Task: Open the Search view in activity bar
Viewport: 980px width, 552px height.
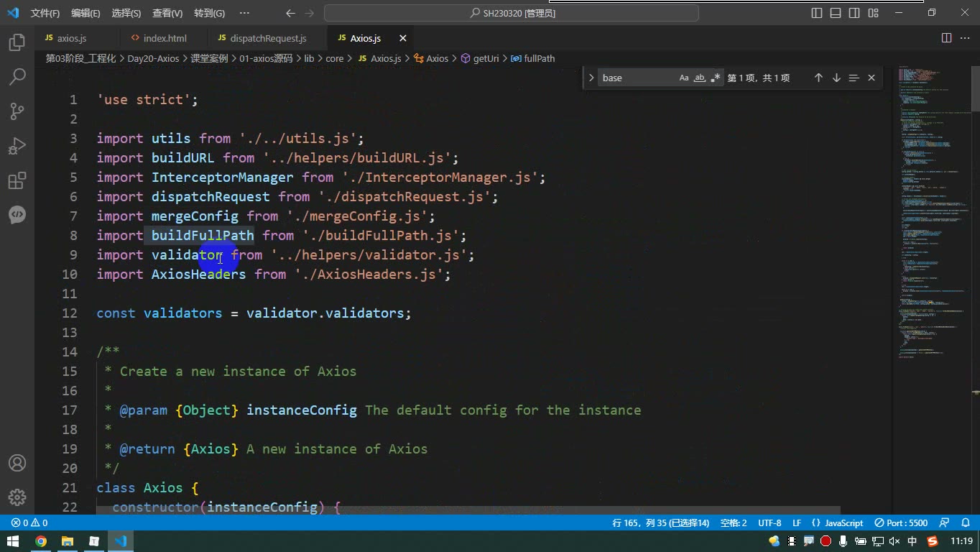Action: point(17,76)
